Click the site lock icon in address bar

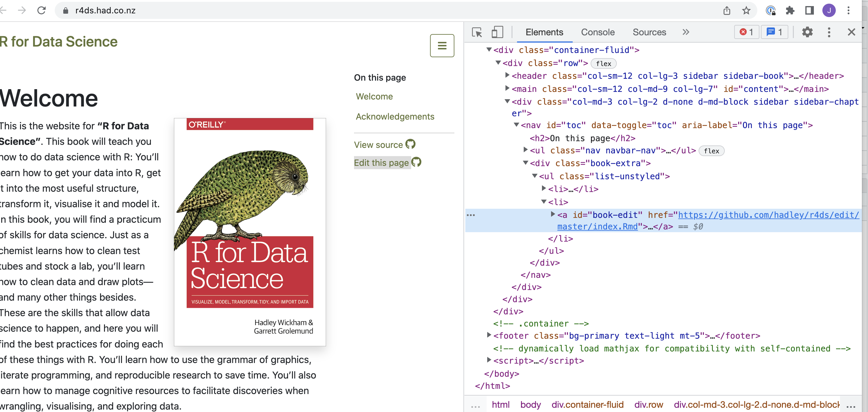click(66, 11)
